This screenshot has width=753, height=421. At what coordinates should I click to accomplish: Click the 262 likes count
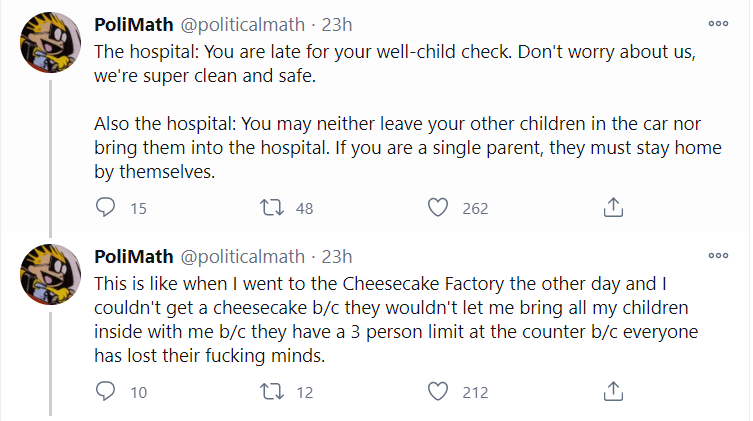(475, 208)
